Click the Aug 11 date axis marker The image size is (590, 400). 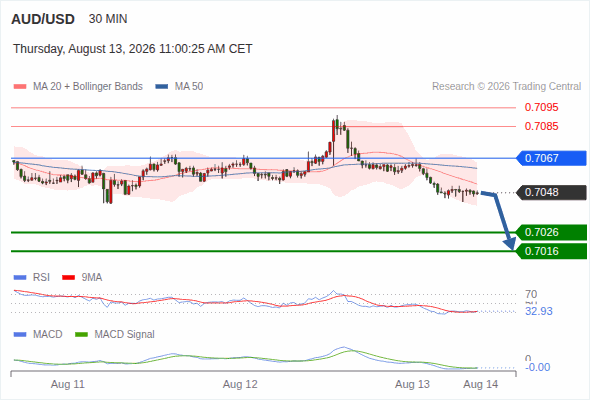pos(68,385)
